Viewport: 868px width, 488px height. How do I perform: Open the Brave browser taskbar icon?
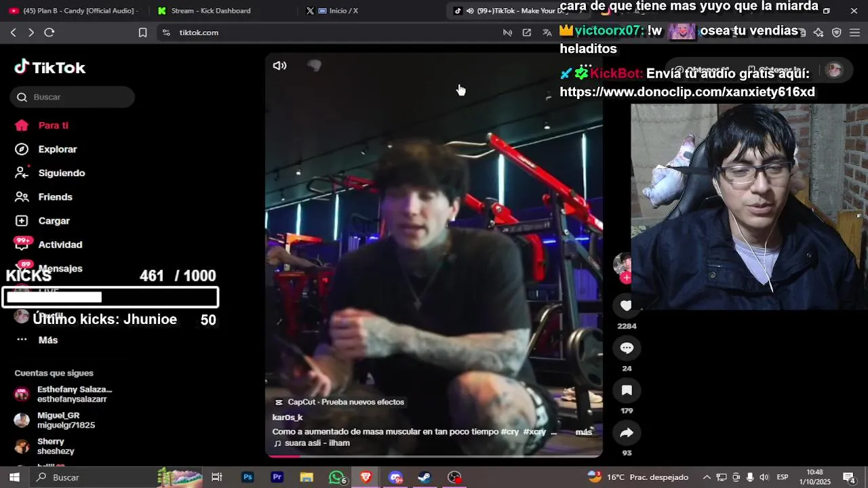(366, 477)
